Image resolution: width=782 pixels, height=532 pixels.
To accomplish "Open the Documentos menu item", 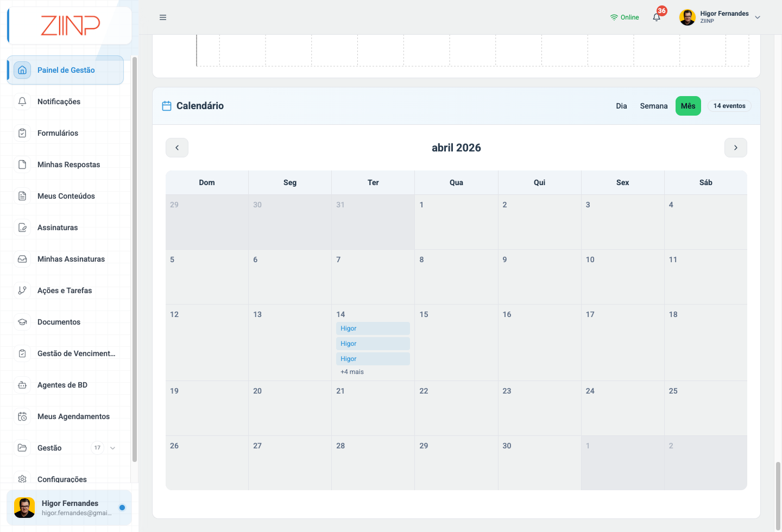I will [65, 322].
